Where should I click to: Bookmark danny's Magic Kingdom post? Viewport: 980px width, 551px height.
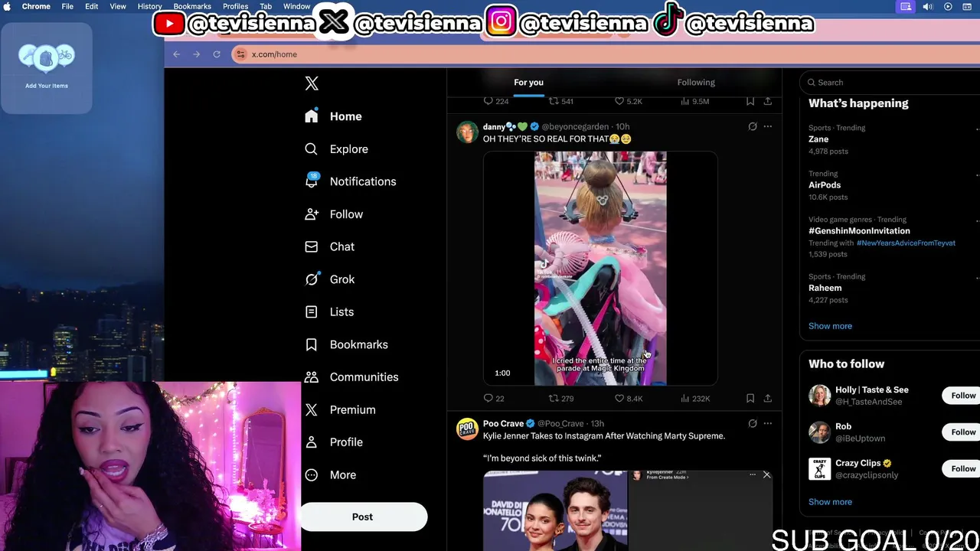point(750,398)
